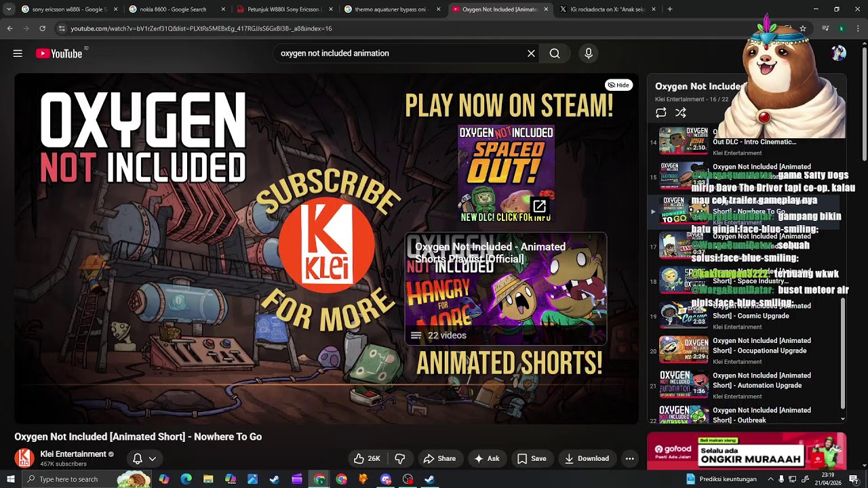The image size is (868, 488).
Task: Close the 'Petunjuk W880i Sony Ericsson' tab
Action: point(331,9)
